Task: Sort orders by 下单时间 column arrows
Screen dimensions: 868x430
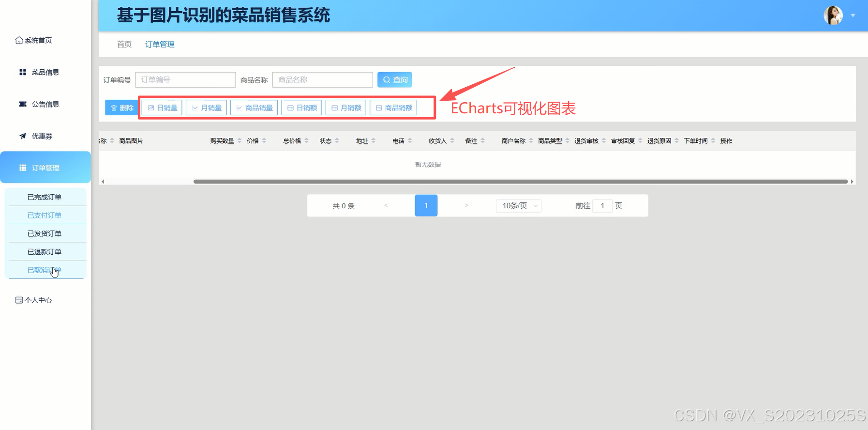Action: point(713,141)
